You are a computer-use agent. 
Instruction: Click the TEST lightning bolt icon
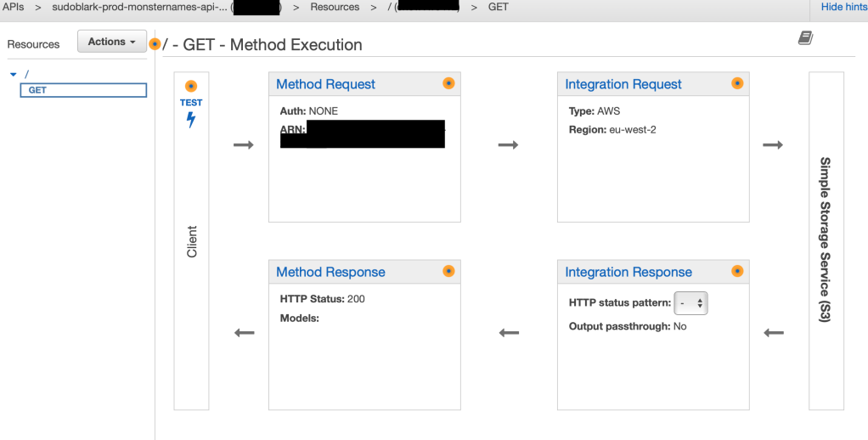click(x=191, y=120)
